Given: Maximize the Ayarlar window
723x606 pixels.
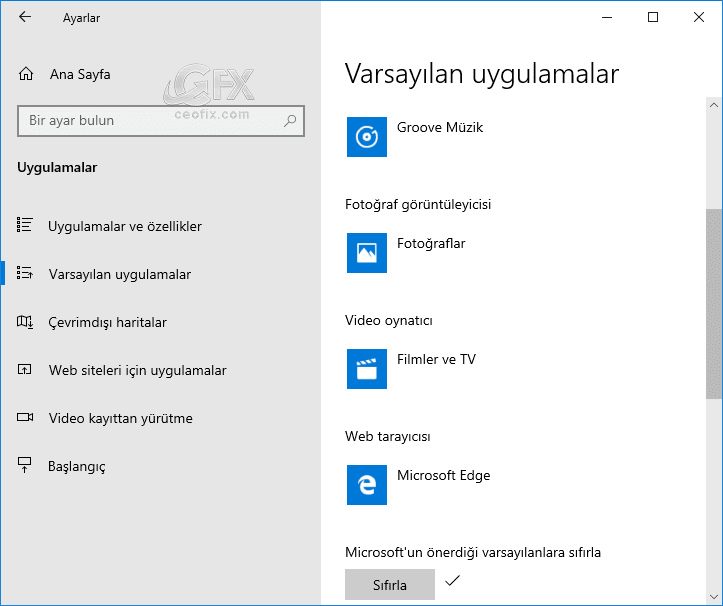Looking at the screenshot, I should coord(653,18).
